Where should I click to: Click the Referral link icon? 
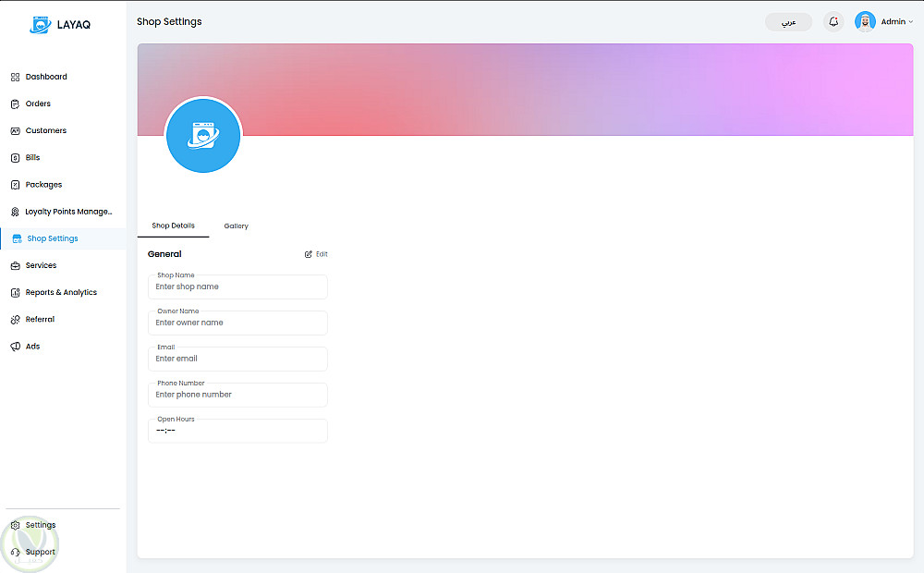(x=16, y=320)
